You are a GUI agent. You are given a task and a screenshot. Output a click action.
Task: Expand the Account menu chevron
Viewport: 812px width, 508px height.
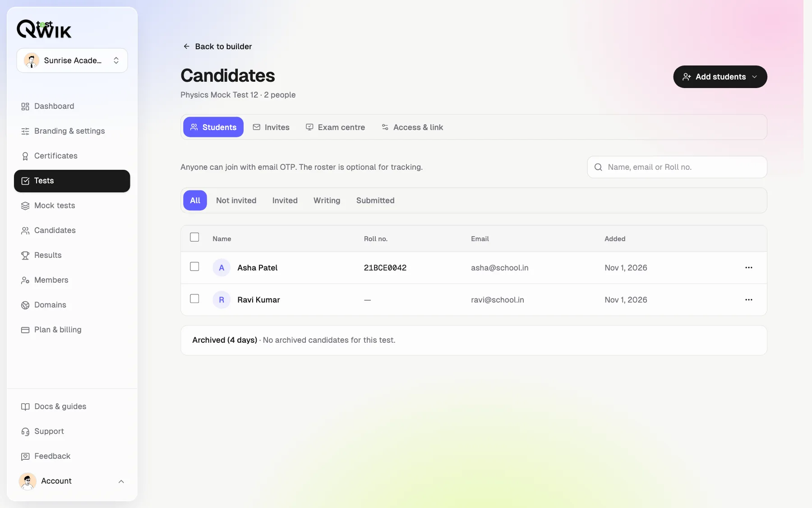(x=121, y=481)
